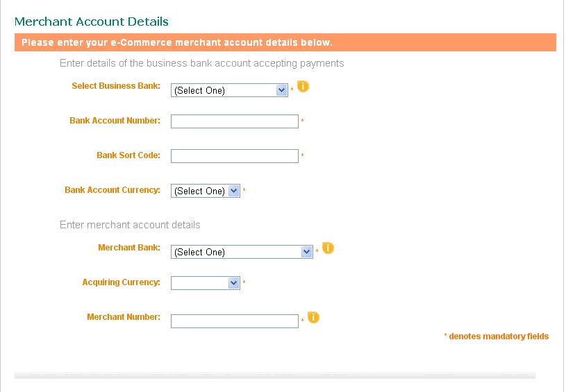Focus the Bank Sort Code input field
The width and height of the screenshot is (566, 392).
click(235, 156)
